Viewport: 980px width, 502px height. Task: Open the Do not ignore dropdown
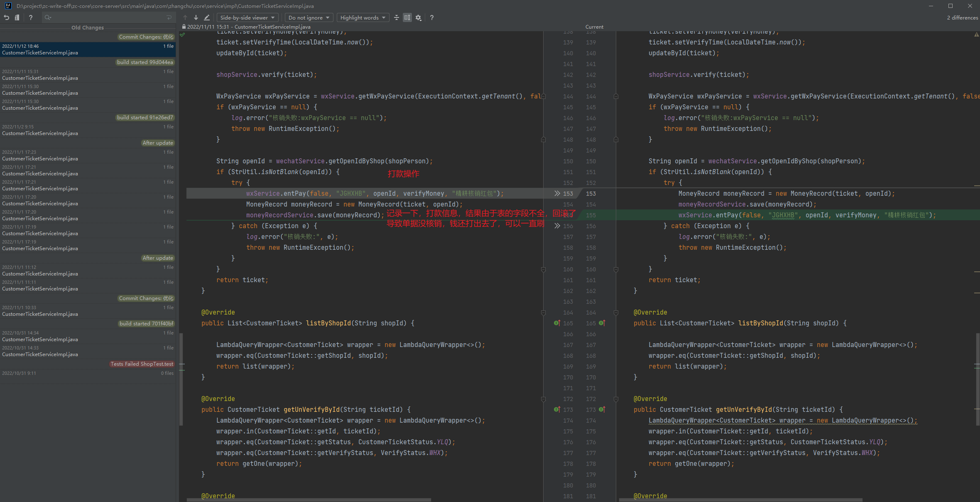[x=309, y=17]
